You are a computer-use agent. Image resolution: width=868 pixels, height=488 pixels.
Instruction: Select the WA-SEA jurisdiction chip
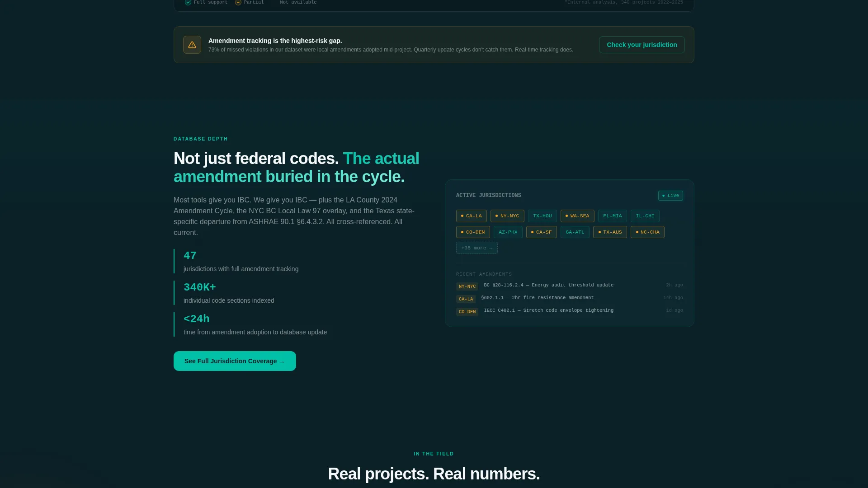tap(577, 216)
